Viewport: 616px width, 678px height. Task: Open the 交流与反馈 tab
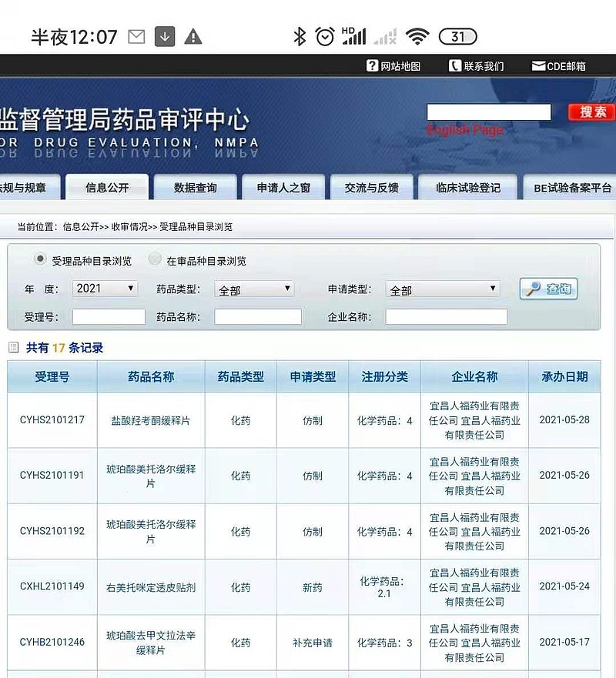371,187
